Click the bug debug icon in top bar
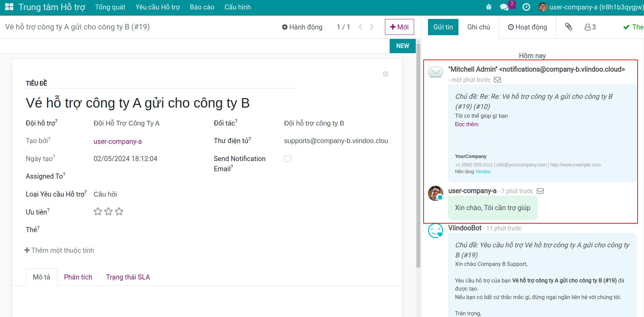This screenshot has height=317, width=644. pos(489,7)
